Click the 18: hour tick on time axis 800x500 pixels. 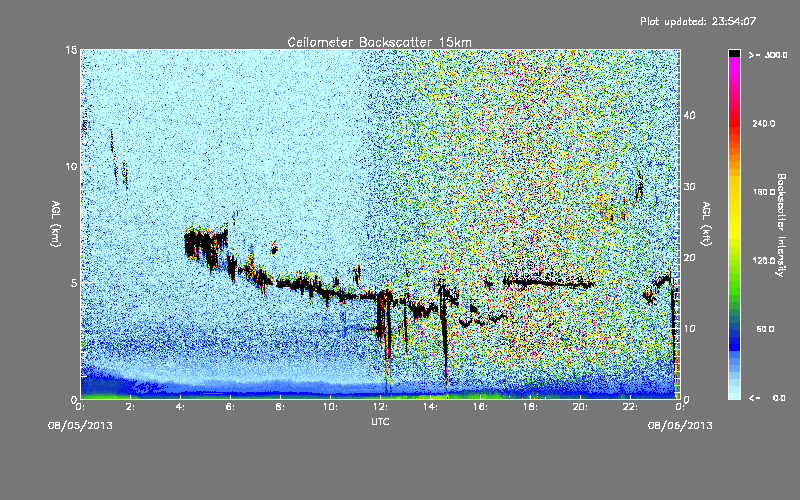tap(530, 407)
